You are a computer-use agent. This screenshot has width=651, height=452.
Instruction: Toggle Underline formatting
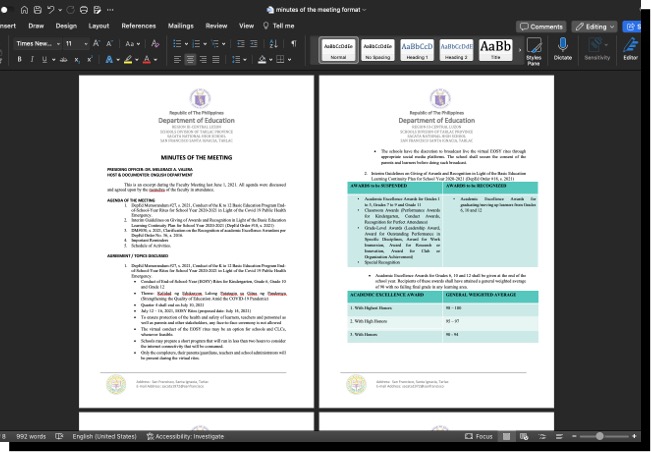coord(44,60)
